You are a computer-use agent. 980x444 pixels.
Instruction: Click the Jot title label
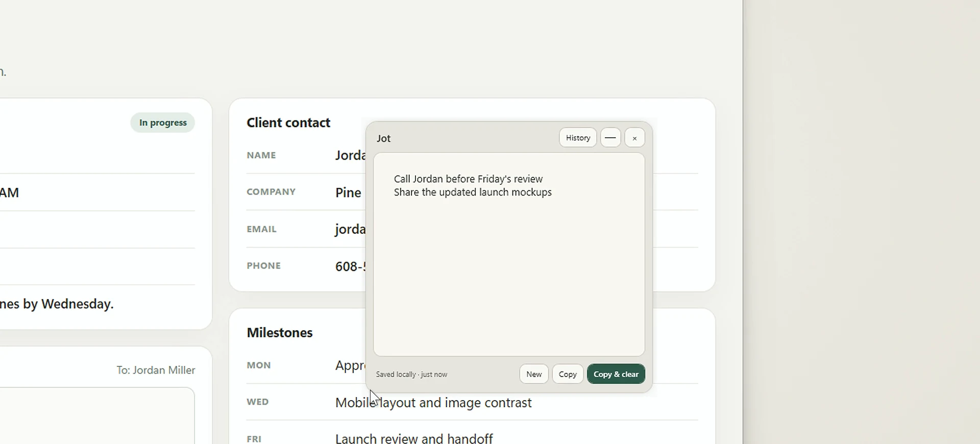[x=383, y=138]
